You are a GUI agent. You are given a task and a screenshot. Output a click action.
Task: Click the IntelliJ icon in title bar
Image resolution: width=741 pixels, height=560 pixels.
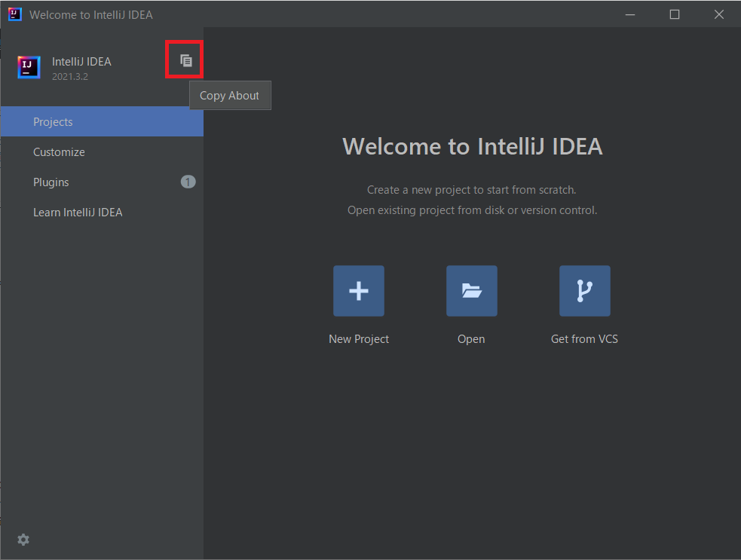(x=14, y=14)
